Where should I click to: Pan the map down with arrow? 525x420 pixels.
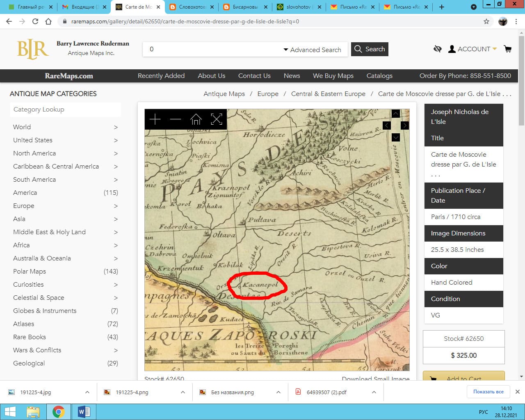pyautogui.click(x=396, y=137)
